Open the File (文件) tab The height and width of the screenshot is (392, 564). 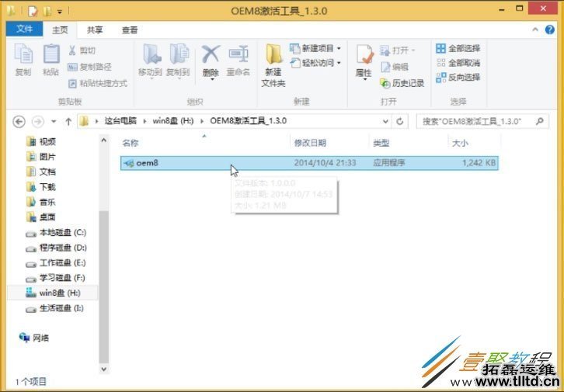pos(24,29)
